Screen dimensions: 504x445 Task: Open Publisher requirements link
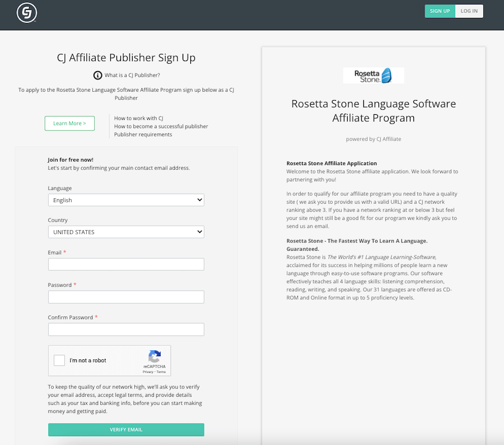pos(143,134)
